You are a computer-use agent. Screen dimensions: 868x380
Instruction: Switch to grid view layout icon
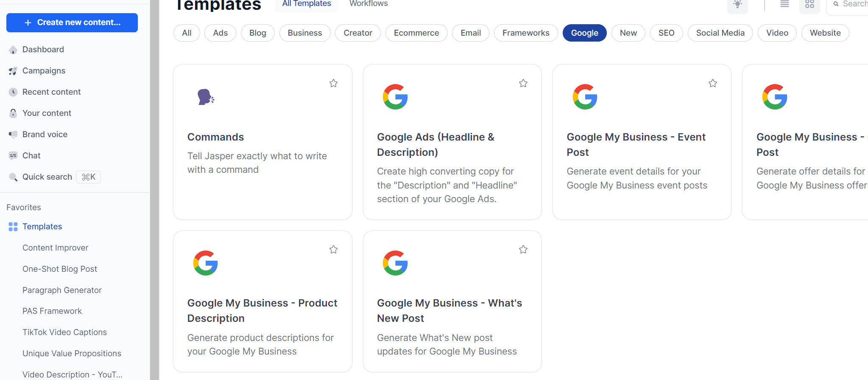tap(809, 4)
